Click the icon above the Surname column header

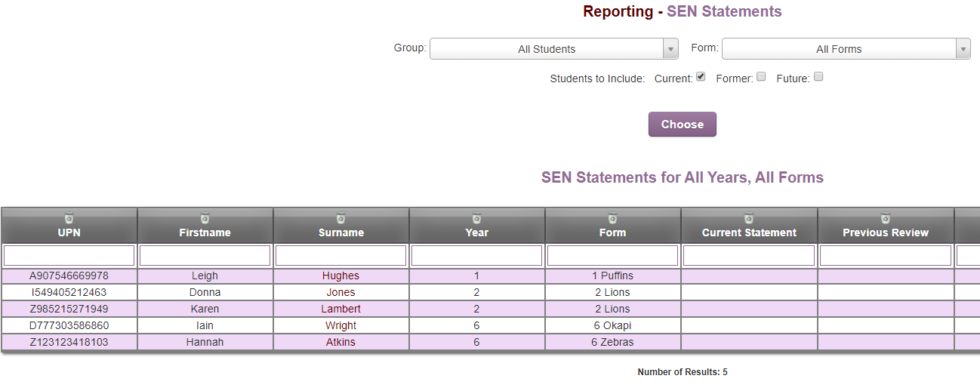coord(341,218)
